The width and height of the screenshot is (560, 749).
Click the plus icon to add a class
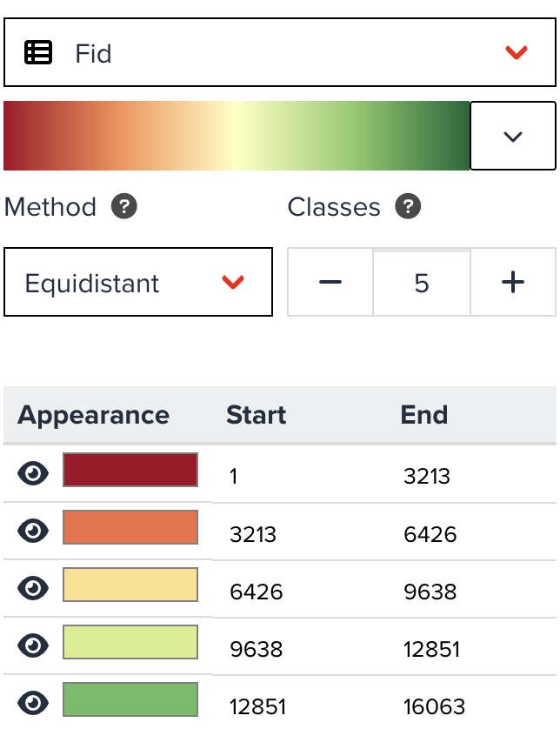(513, 281)
